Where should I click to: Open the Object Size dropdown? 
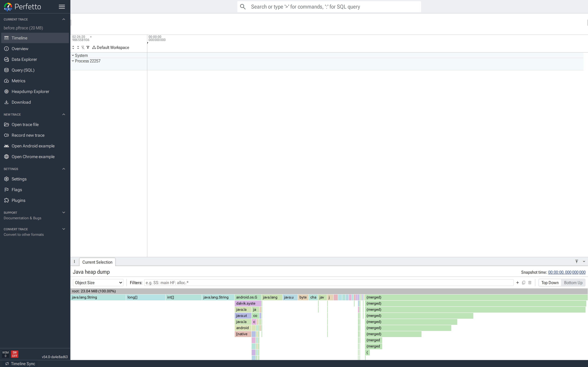[x=98, y=283]
